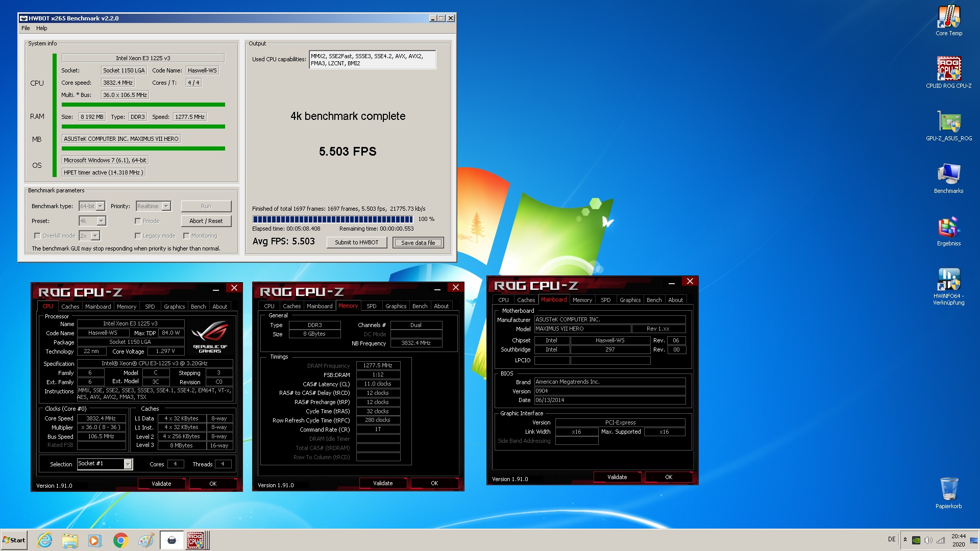Click Used CPU capabilities text box
The width and height of the screenshot is (980, 551).
[x=372, y=60]
